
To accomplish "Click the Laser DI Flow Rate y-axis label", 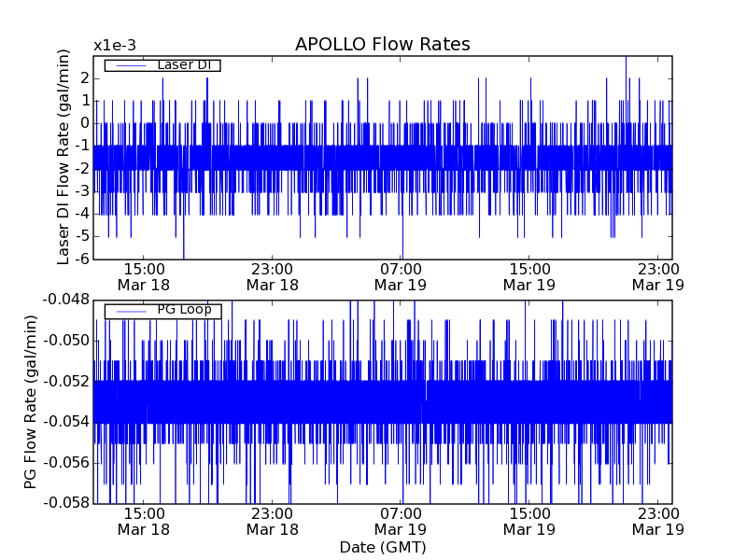I will (64, 157).
